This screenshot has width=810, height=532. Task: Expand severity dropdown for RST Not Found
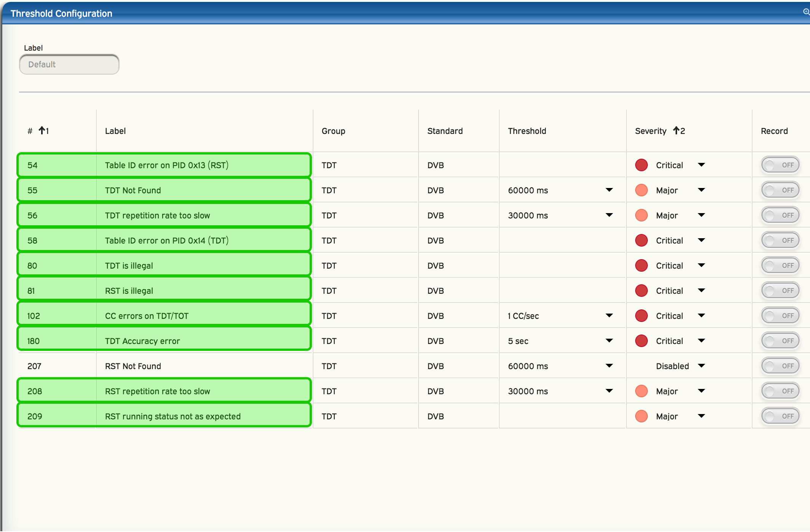pyautogui.click(x=701, y=366)
